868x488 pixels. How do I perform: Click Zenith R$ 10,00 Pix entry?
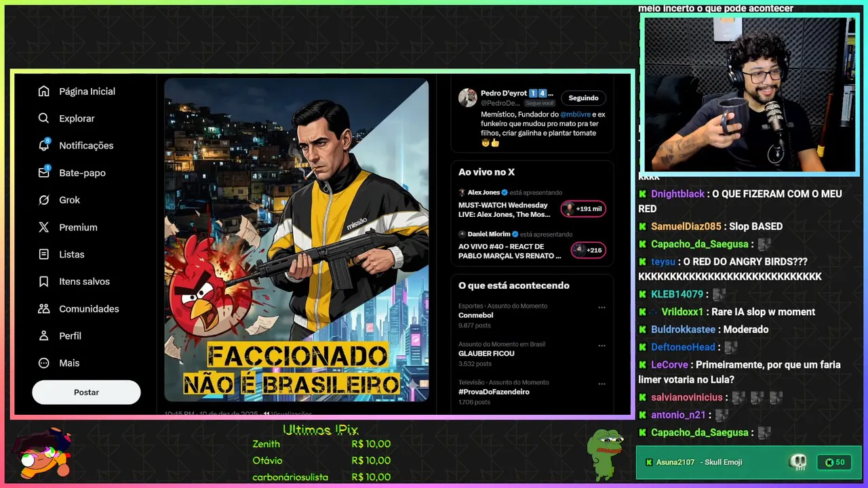click(321, 444)
